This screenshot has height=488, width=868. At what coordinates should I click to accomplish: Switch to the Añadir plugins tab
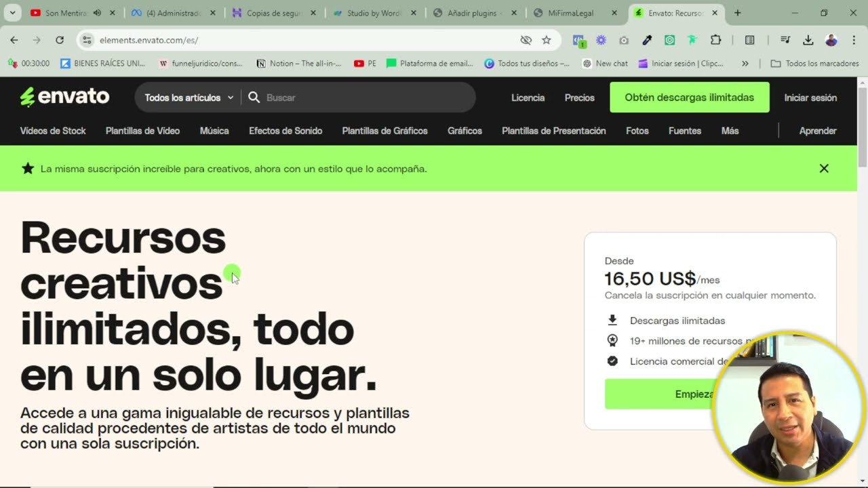(473, 13)
